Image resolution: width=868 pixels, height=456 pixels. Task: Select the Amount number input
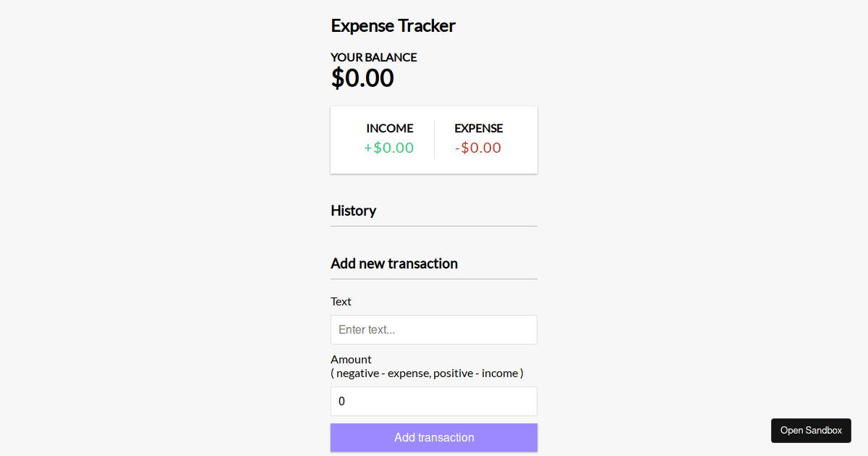[x=433, y=401]
